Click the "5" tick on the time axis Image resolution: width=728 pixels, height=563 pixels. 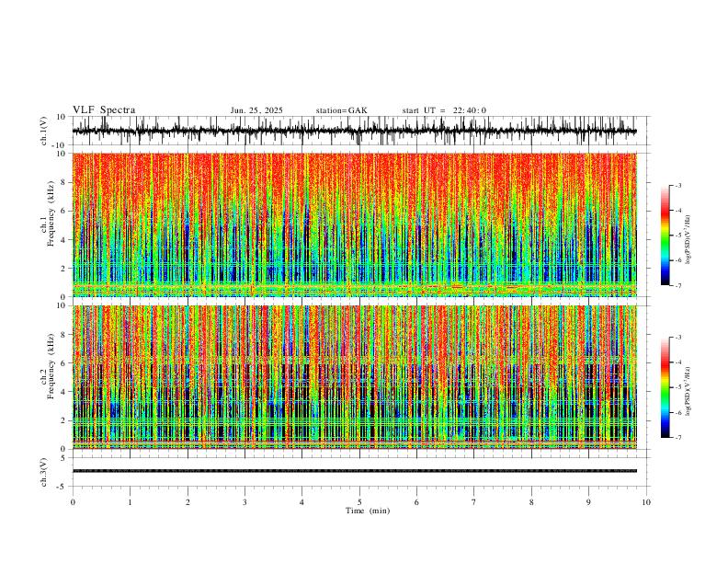(x=359, y=502)
